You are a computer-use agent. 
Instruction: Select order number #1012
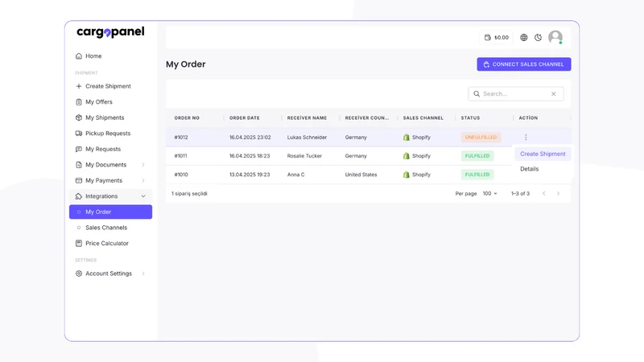[181, 138]
